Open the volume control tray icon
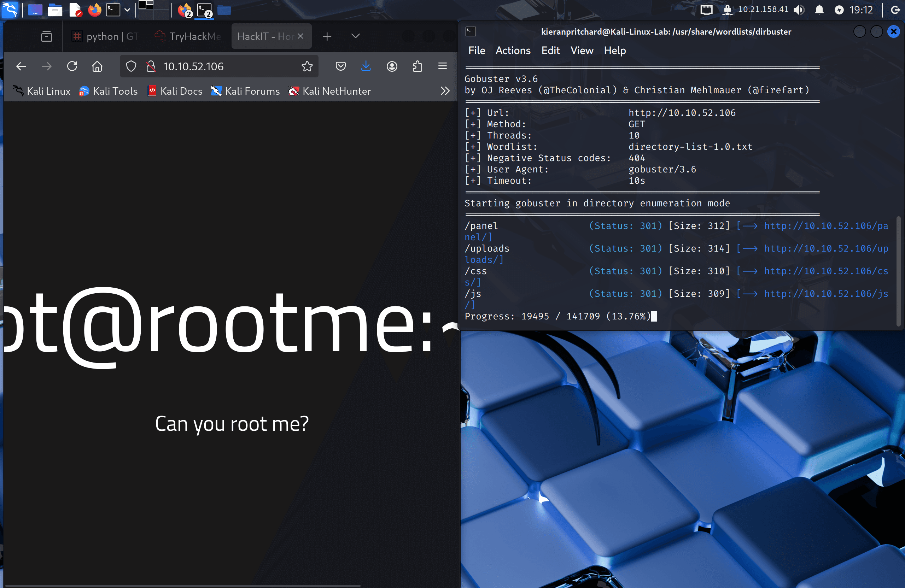905x588 pixels. click(x=799, y=10)
